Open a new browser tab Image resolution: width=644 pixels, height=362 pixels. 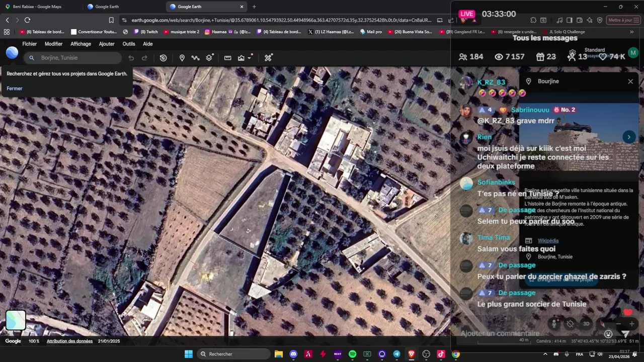pos(254,7)
